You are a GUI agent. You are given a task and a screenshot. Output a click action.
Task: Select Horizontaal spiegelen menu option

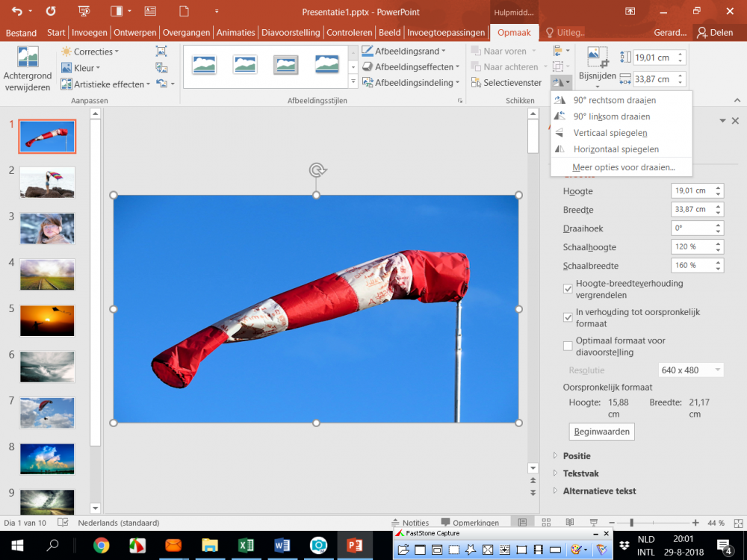click(x=615, y=149)
